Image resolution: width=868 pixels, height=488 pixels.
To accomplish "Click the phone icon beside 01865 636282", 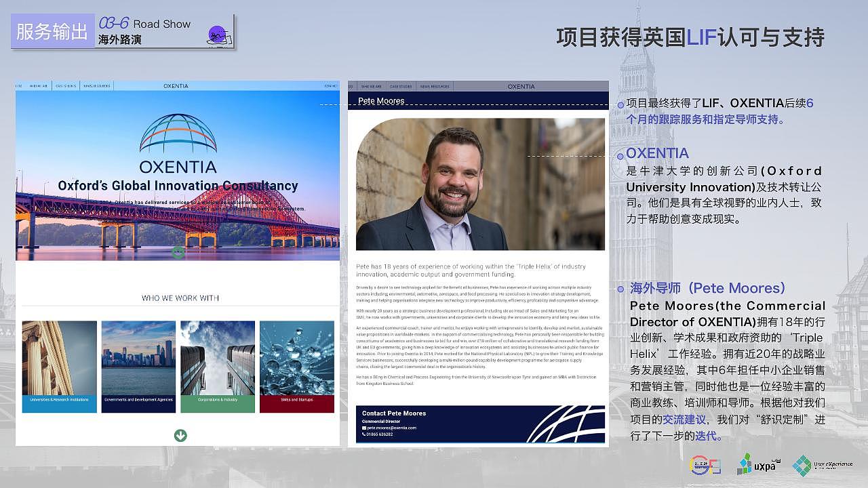I will (x=364, y=434).
